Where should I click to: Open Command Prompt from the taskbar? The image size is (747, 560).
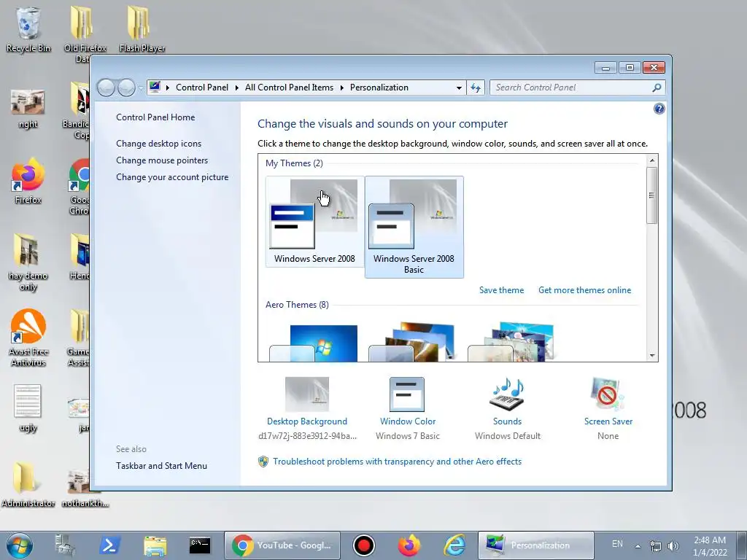click(x=200, y=545)
